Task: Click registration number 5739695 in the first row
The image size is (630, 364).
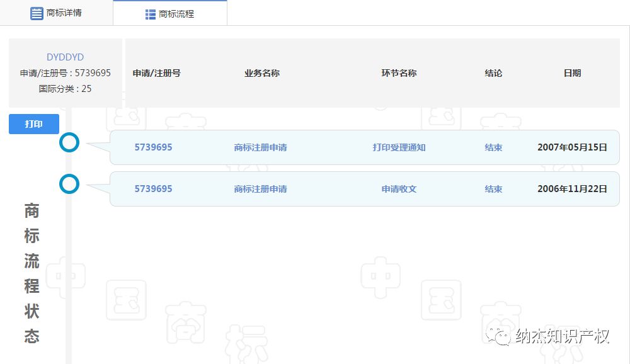Action: pyautogui.click(x=153, y=147)
